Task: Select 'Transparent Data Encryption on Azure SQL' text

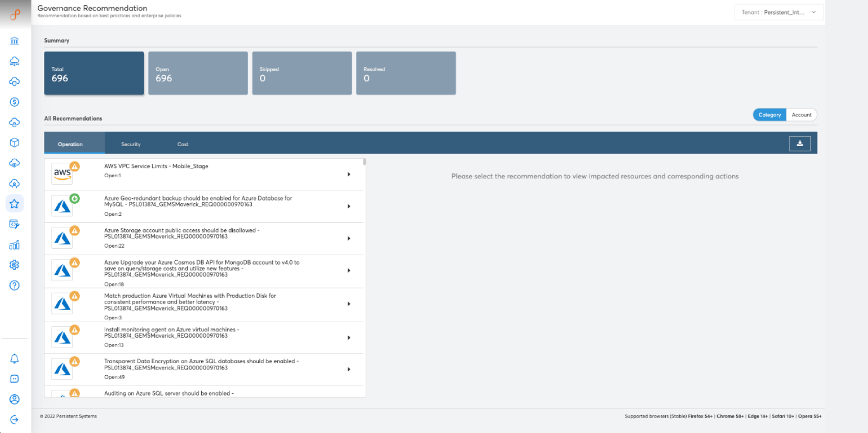Action: (x=201, y=364)
